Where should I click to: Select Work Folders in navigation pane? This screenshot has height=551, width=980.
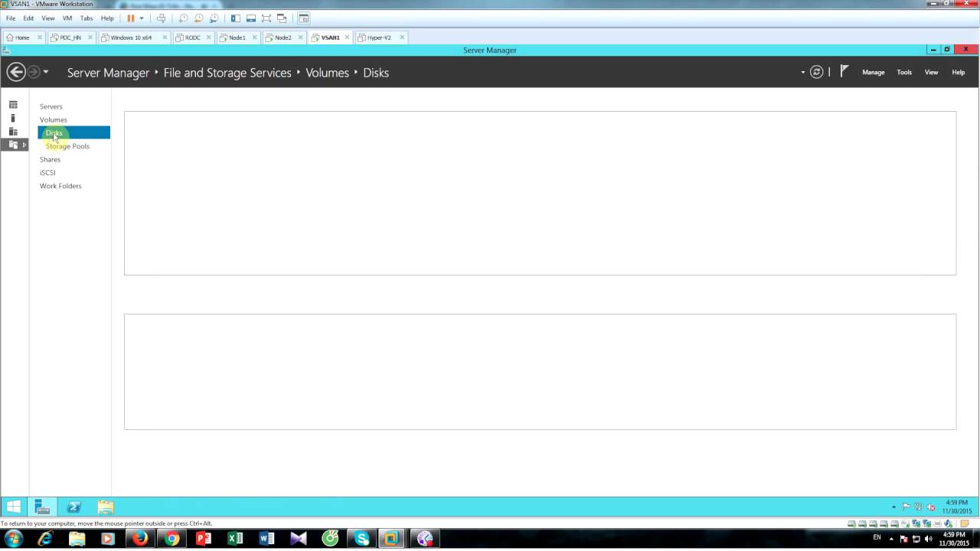click(x=60, y=186)
